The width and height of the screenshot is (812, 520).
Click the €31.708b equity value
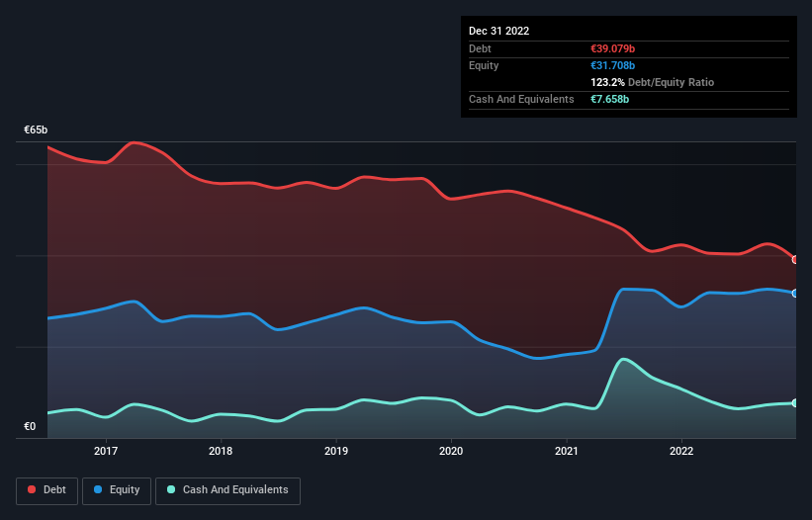click(x=612, y=65)
